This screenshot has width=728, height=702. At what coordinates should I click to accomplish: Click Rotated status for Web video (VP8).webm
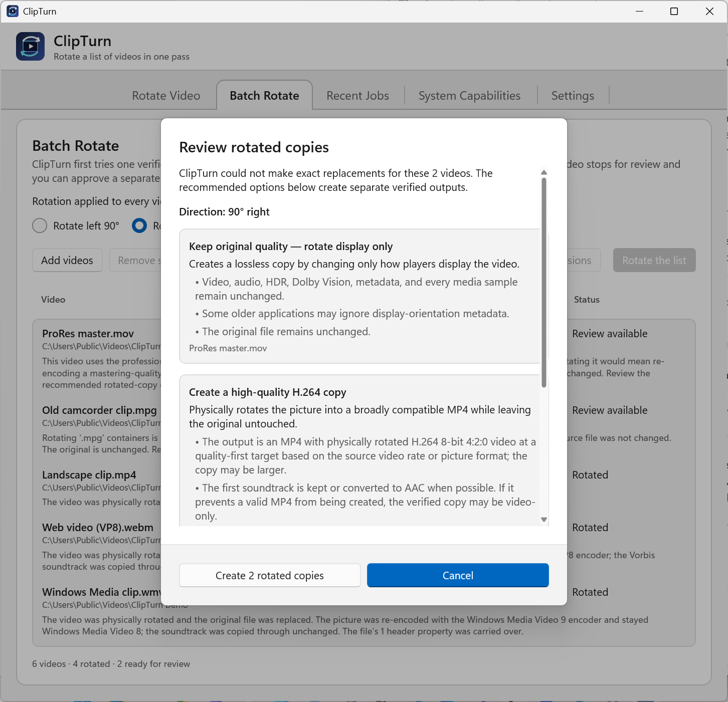tap(590, 527)
